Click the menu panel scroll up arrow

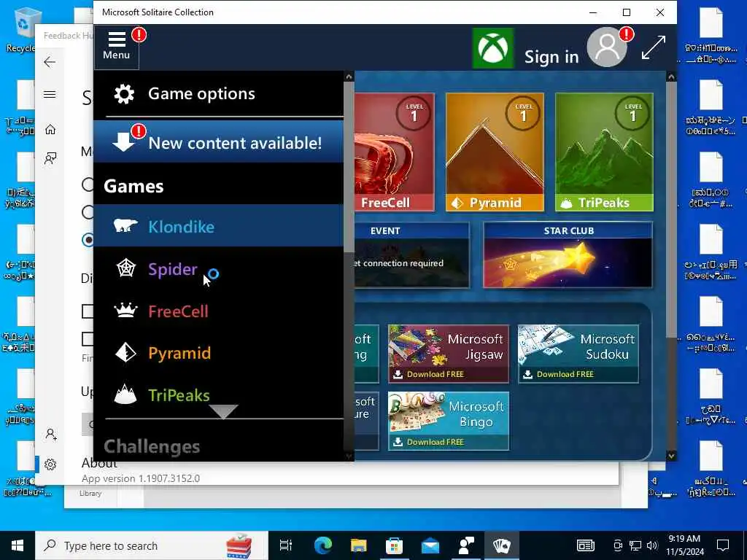pos(349,77)
